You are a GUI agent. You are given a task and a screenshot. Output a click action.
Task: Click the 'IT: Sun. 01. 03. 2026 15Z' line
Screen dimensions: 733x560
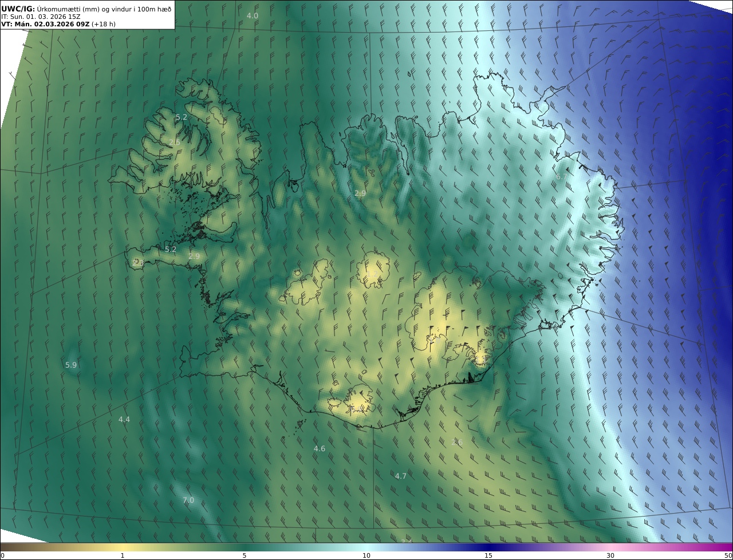(41, 17)
